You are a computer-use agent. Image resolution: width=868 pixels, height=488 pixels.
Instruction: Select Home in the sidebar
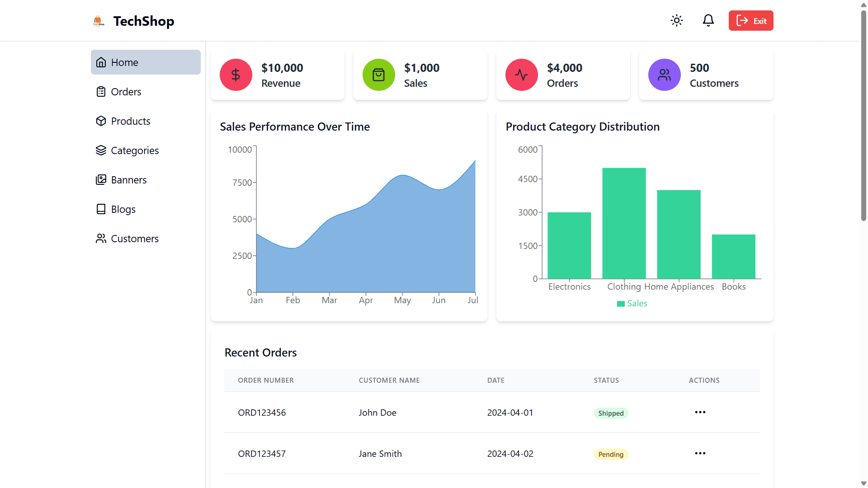(146, 62)
